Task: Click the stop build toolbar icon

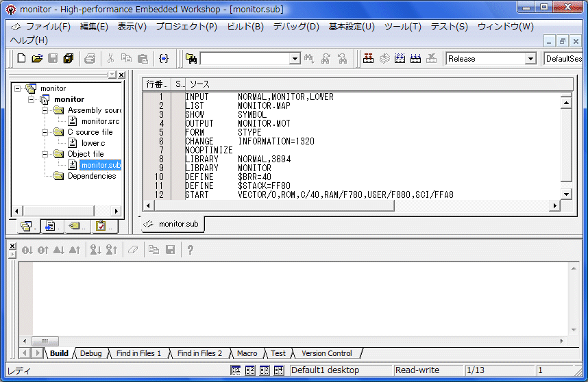Action: click(x=431, y=58)
